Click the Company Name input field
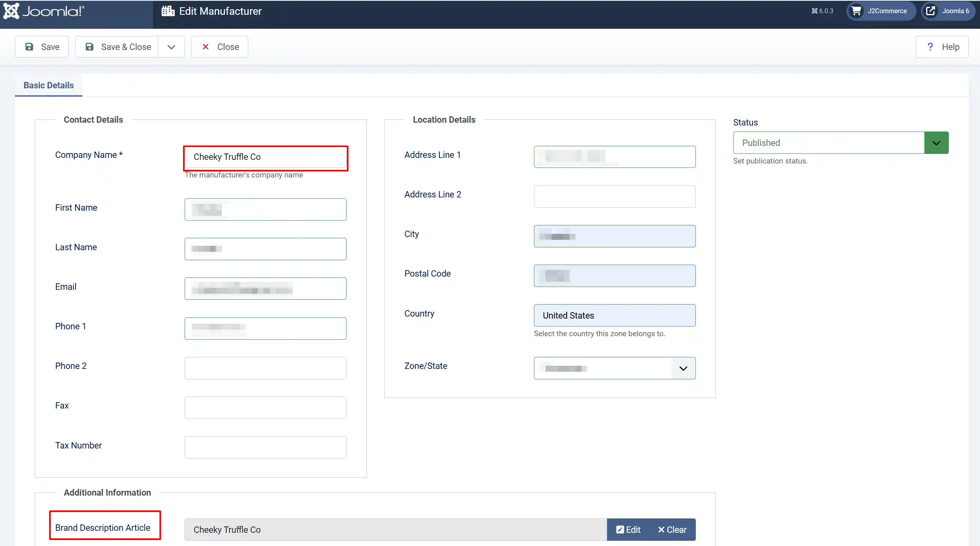 tap(265, 157)
